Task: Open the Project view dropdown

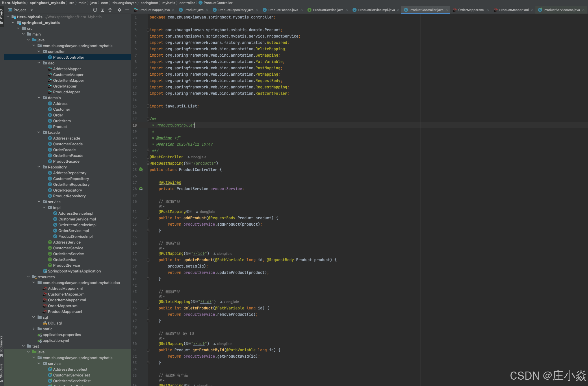Action: (x=32, y=10)
